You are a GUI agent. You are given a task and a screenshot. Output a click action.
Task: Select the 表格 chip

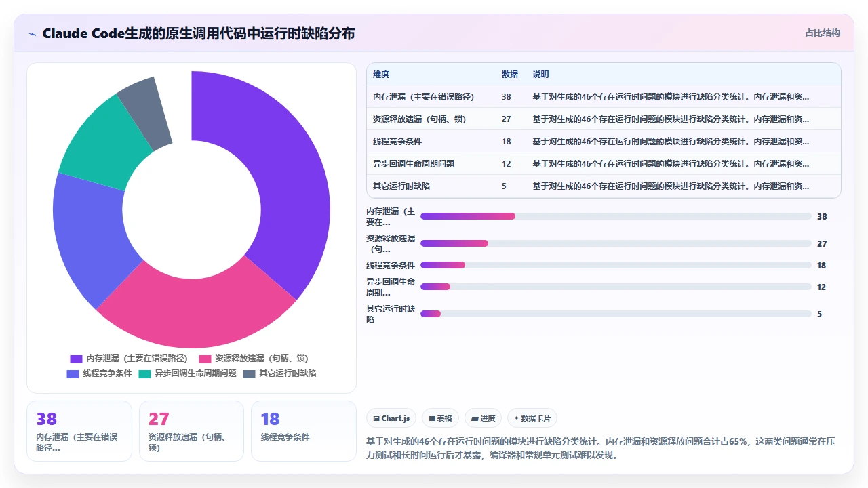(440, 418)
